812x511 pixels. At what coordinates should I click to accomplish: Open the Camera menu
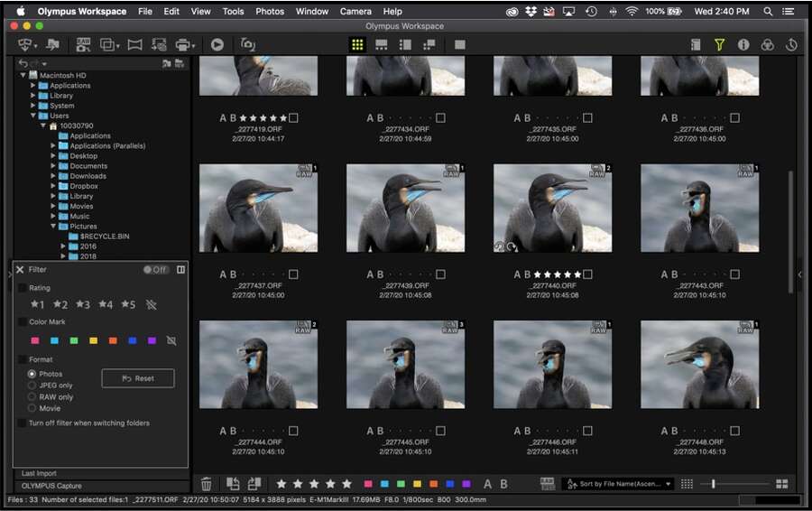(355, 12)
